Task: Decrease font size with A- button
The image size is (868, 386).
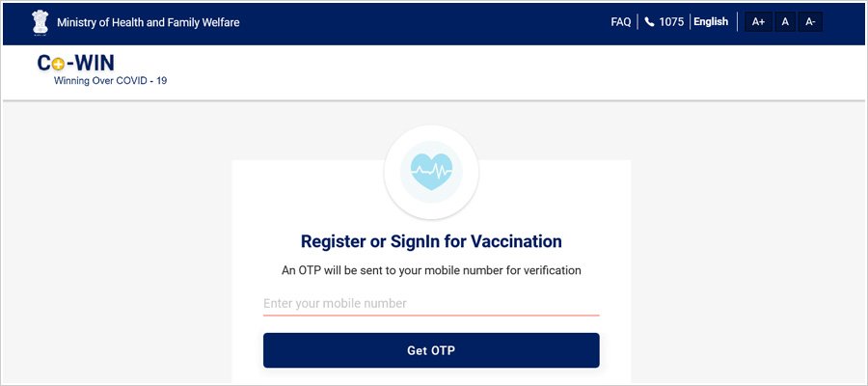Action: coord(810,22)
